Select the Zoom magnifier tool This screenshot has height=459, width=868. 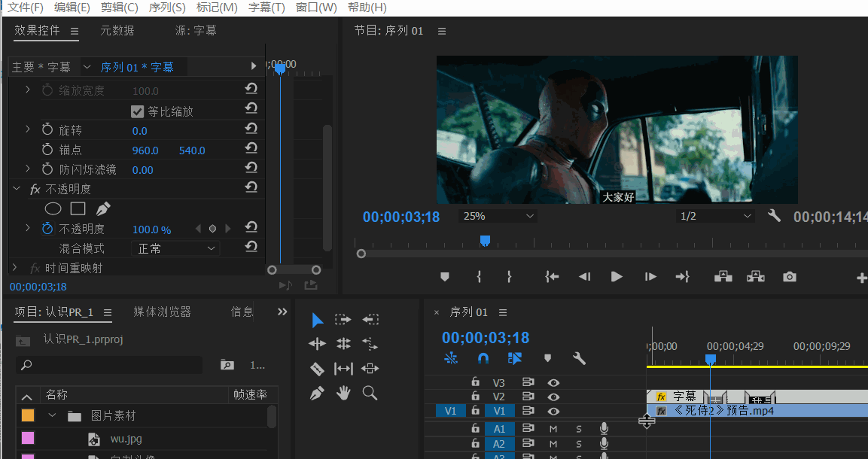[370, 394]
